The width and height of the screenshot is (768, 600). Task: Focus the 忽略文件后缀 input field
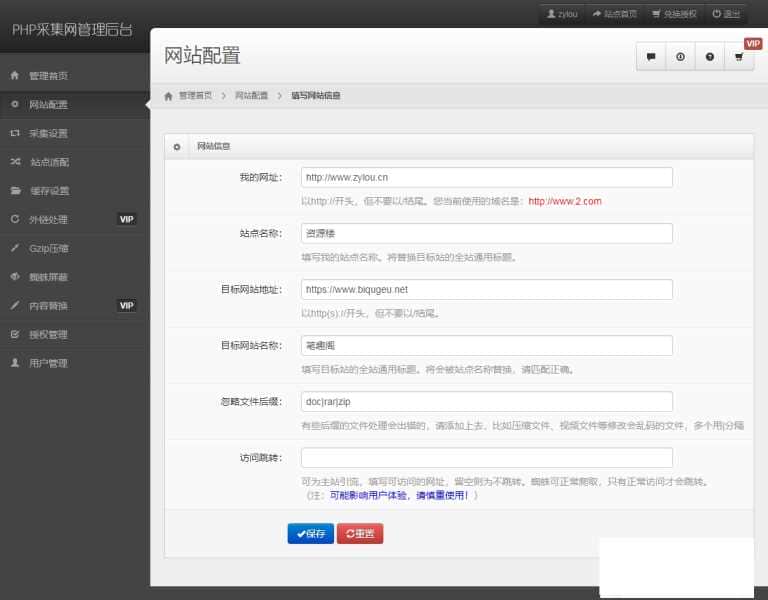[x=487, y=402]
